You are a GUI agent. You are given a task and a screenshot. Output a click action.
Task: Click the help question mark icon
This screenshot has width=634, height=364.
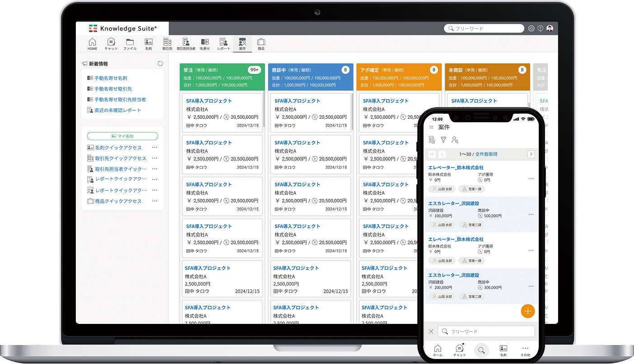click(541, 28)
